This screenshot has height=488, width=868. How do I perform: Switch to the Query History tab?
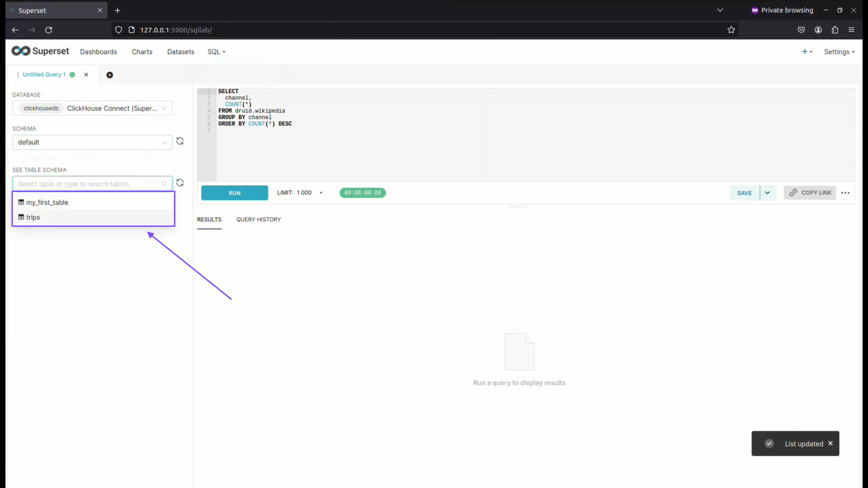coord(258,219)
